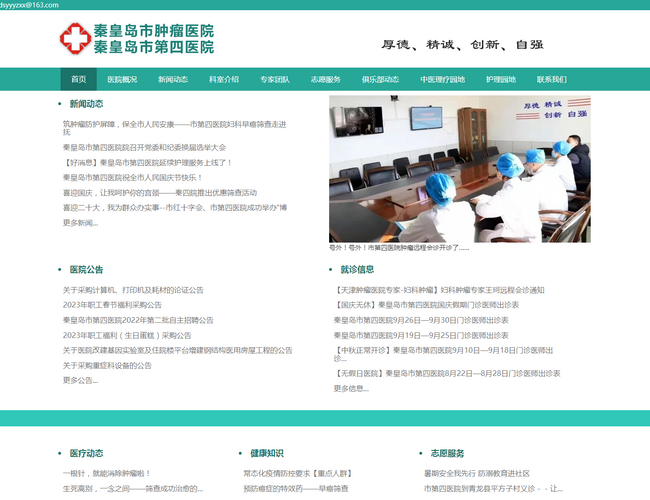Open the 首页 navigation tab

tap(78, 79)
